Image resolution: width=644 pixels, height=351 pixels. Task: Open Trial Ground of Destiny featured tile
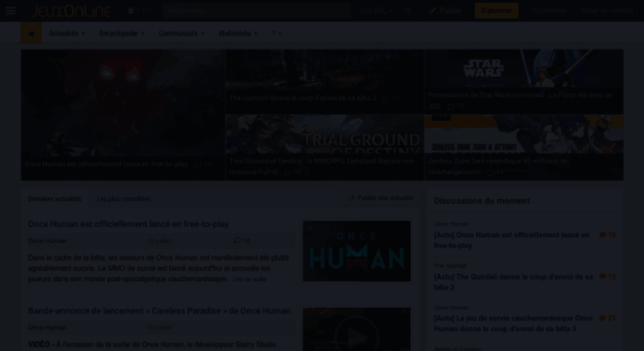(x=324, y=148)
